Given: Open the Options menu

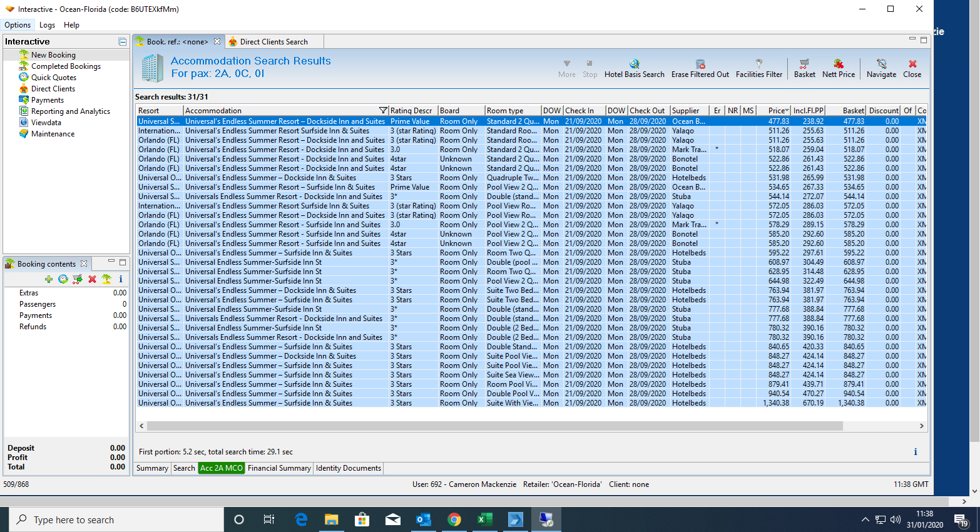Looking at the screenshot, I should [18, 25].
